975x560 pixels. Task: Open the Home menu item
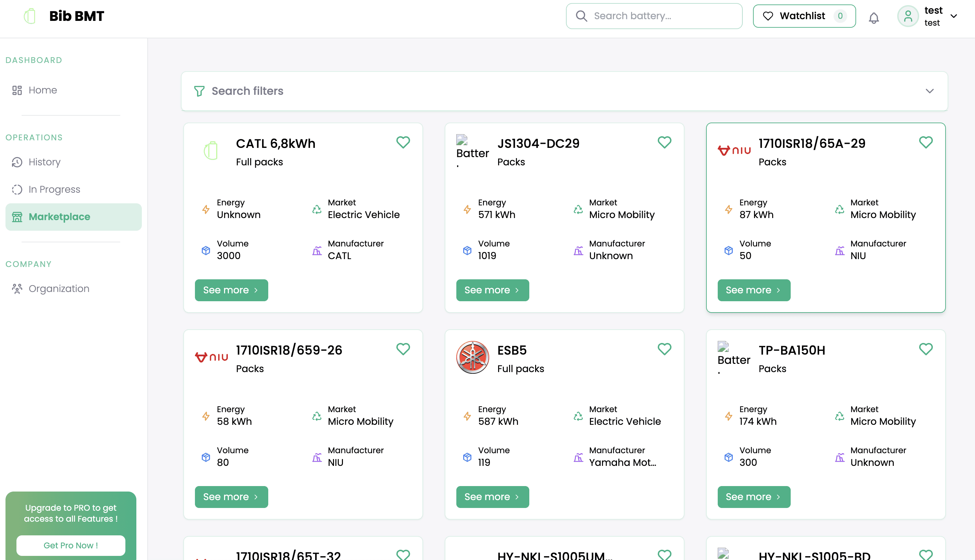[x=42, y=90]
